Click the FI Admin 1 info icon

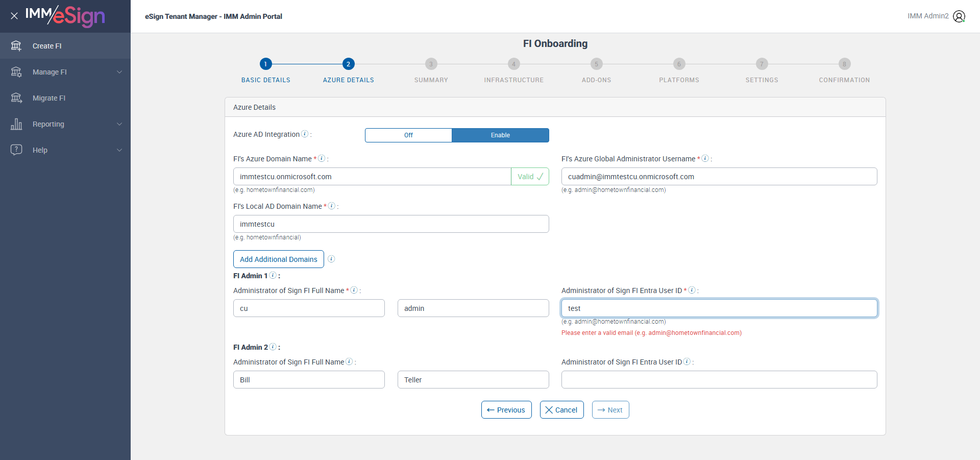[273, 275]
